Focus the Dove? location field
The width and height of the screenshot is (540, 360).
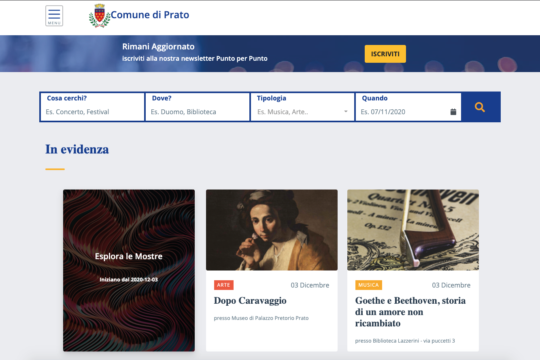197,107
